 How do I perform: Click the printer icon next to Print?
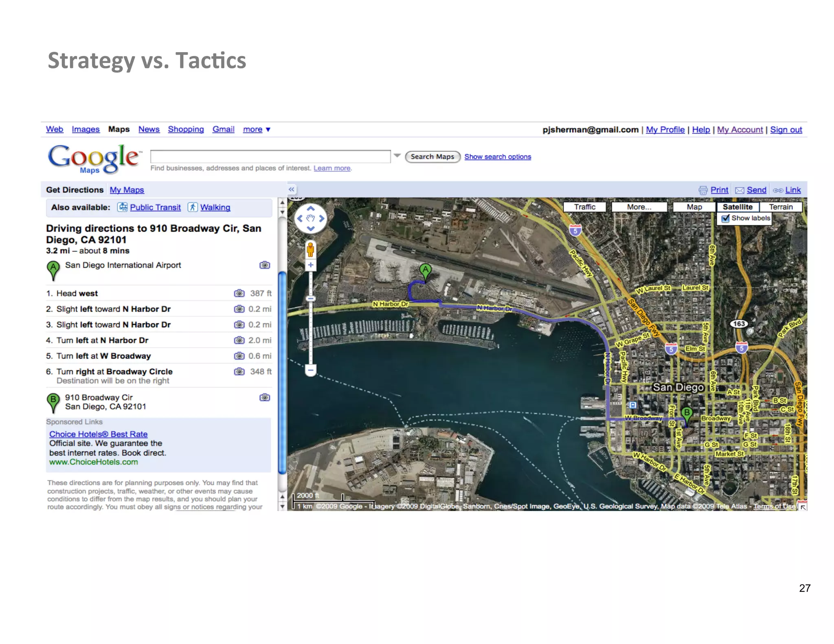[x=703, y=190]
